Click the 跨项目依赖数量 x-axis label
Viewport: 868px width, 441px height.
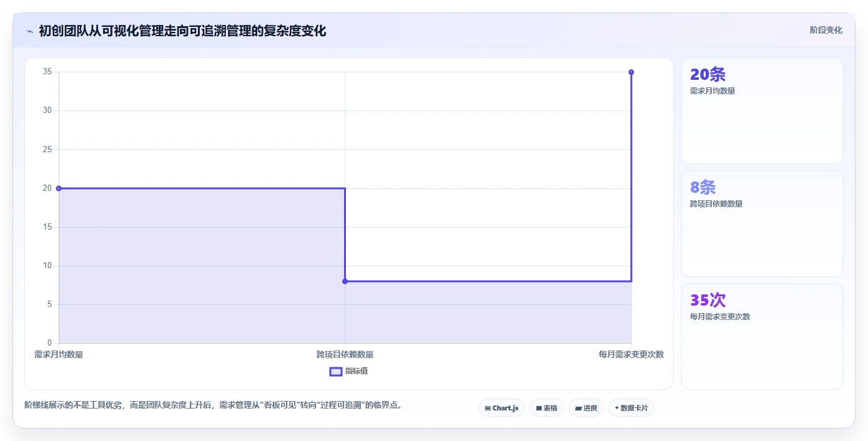coord(345,354)
